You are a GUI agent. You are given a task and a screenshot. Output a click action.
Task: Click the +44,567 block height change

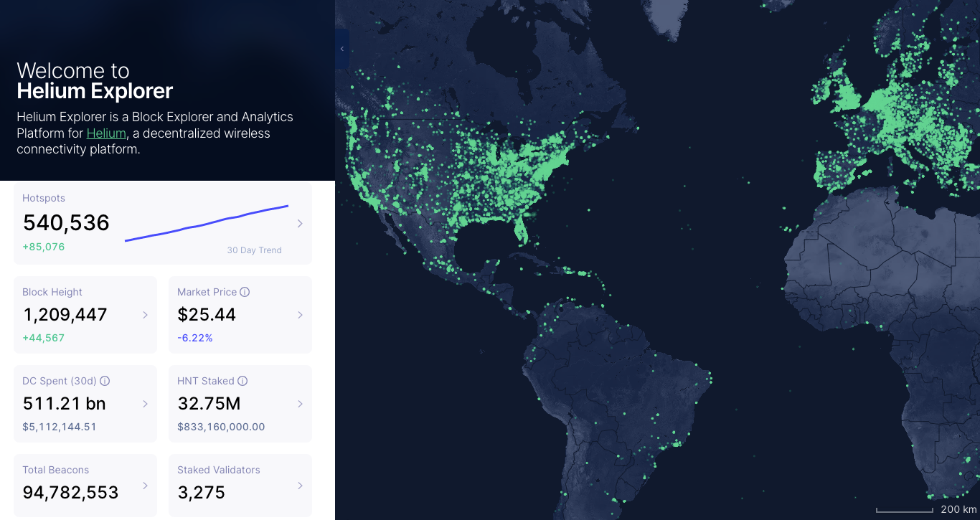coord(44,338)
